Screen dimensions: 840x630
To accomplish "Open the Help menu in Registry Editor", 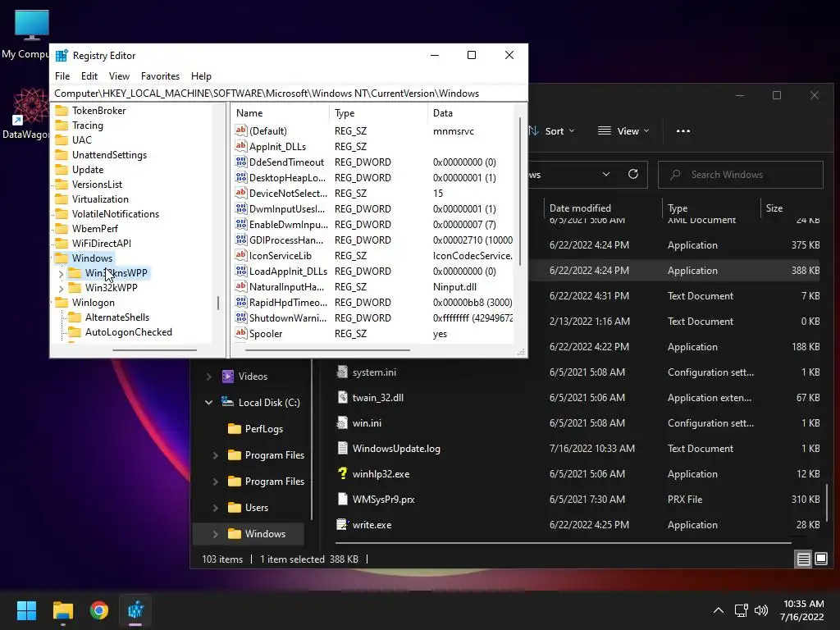I will (x=201, y=76).
